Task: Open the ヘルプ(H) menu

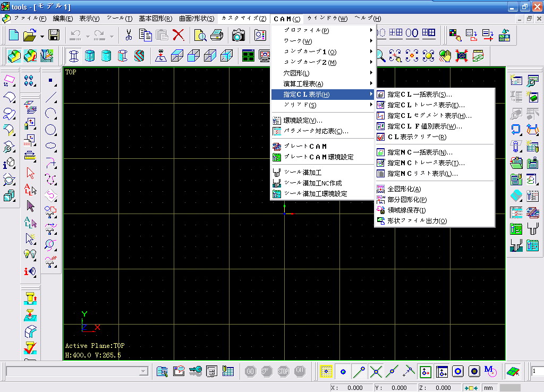Action: tap(368, 19)
